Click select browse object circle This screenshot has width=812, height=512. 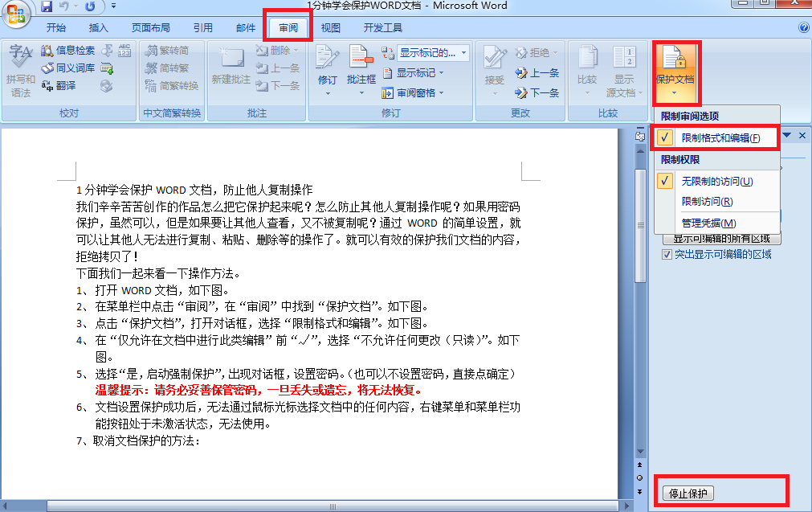[640, 477]
